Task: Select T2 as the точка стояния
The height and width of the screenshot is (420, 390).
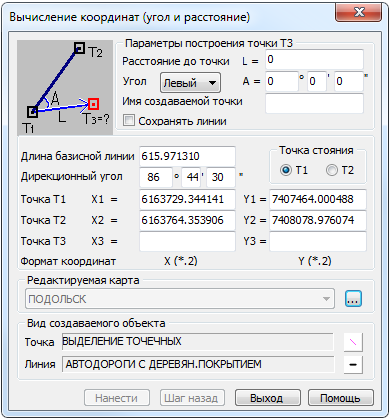Action: click(x=332, y=170)
